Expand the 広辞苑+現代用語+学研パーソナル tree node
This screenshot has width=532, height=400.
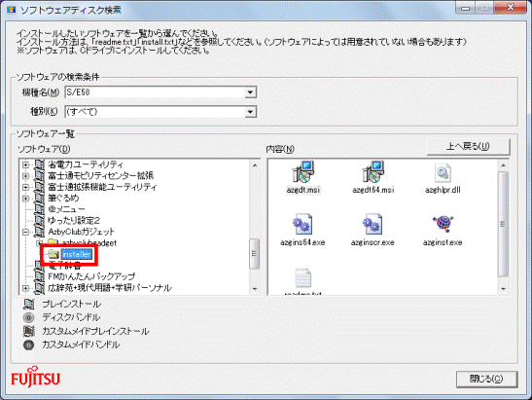[x=25, y=288]
